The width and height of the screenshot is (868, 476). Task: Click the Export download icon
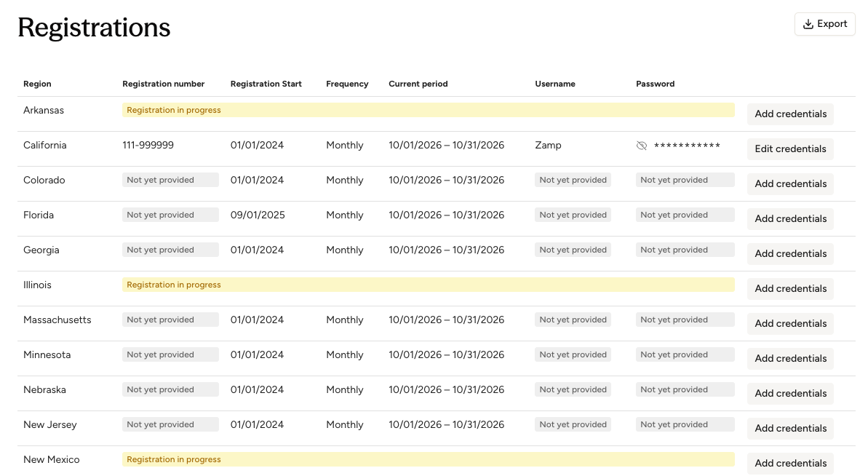pyautogui.click(x=808, y=24)
